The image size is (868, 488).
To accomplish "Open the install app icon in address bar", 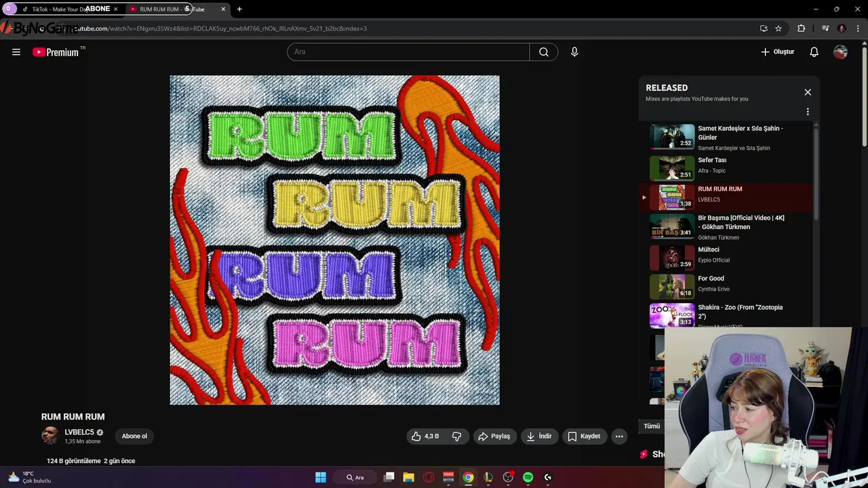I will pos(764,28).
